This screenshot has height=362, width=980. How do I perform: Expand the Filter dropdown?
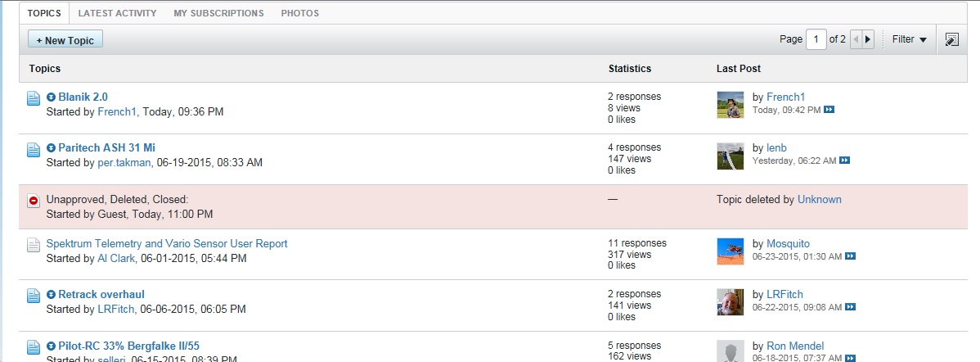(909, 39)
